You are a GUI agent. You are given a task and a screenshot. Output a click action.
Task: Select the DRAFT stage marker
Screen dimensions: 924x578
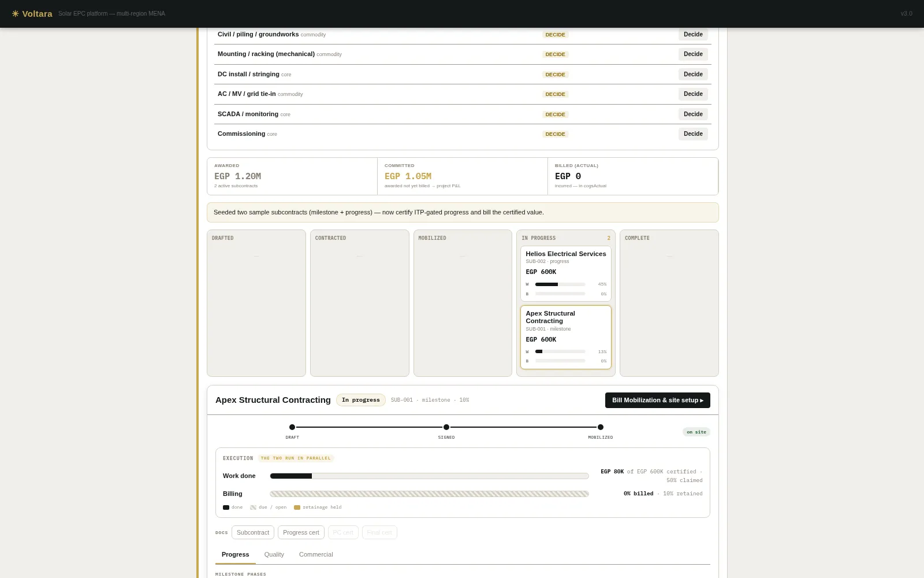[292, 427]
